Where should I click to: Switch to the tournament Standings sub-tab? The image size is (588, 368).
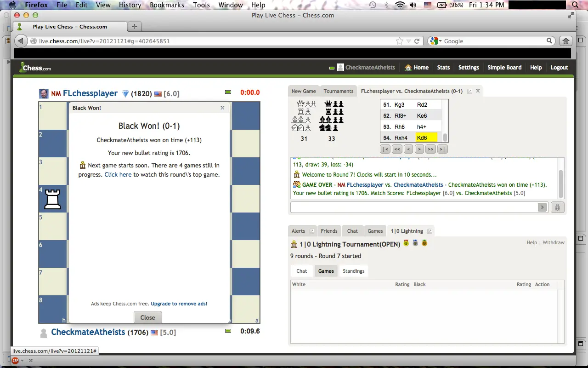[354, 271]
